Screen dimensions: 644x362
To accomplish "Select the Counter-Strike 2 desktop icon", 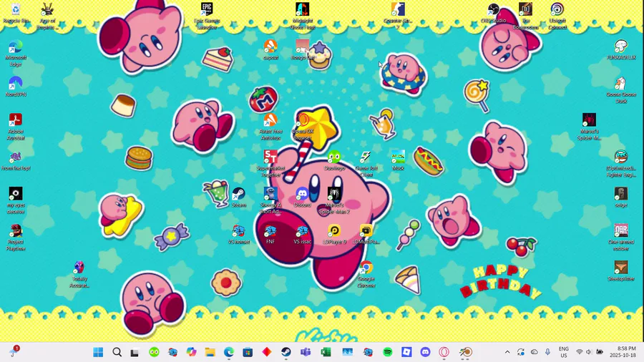I will pos(398,16).
